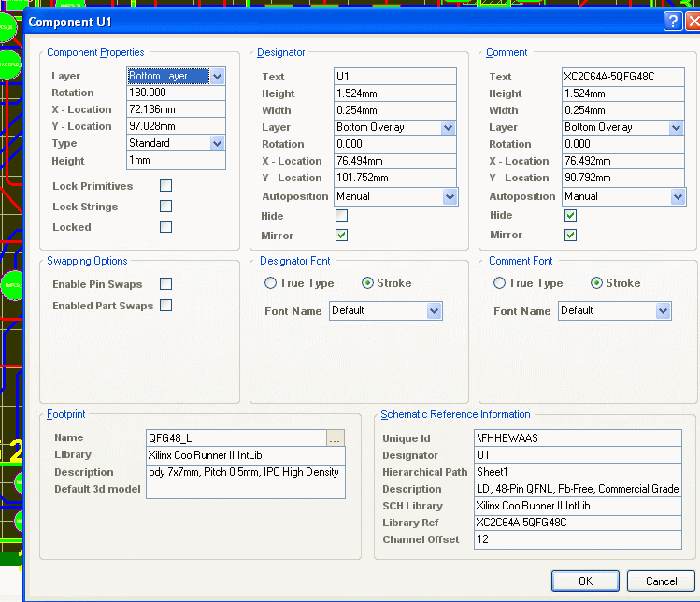Enable the Locked checkbox
The width and height of the screenshot is (700, 602).
tap(165, 227)
